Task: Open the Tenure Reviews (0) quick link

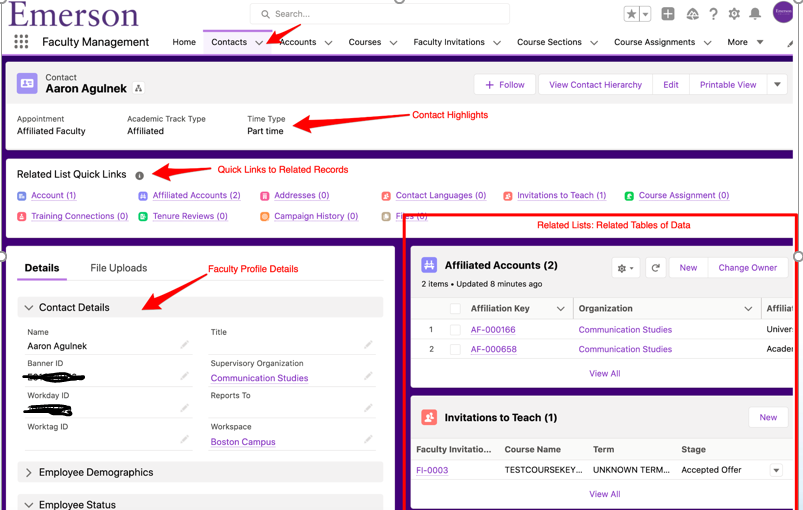Action: tap(190, 216)
